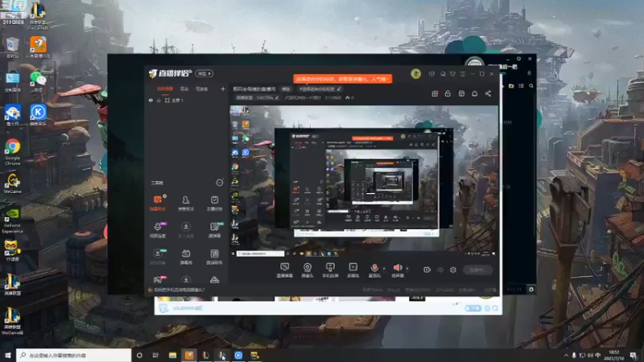Open the person silhouette toolbox tool
This screenshot has height=362, width=644.
186,203
